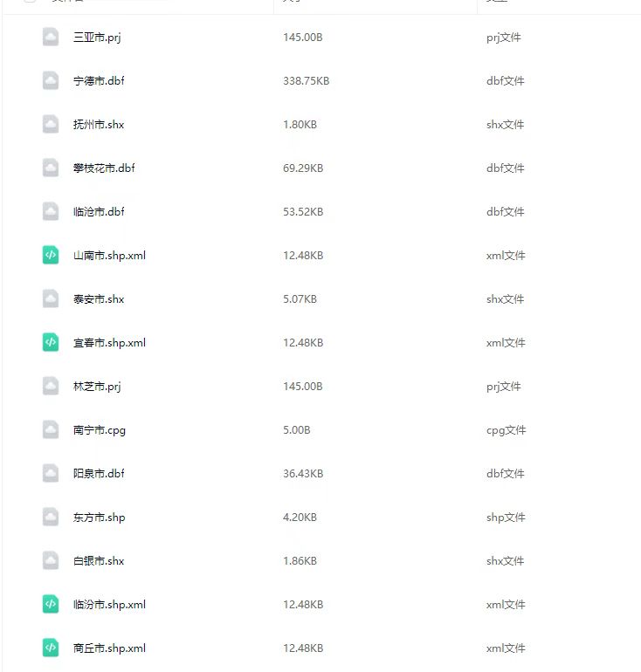Select the green code icon for 山南市.shp.xml
The image size is (641, 672).
[x=51, y=255]
